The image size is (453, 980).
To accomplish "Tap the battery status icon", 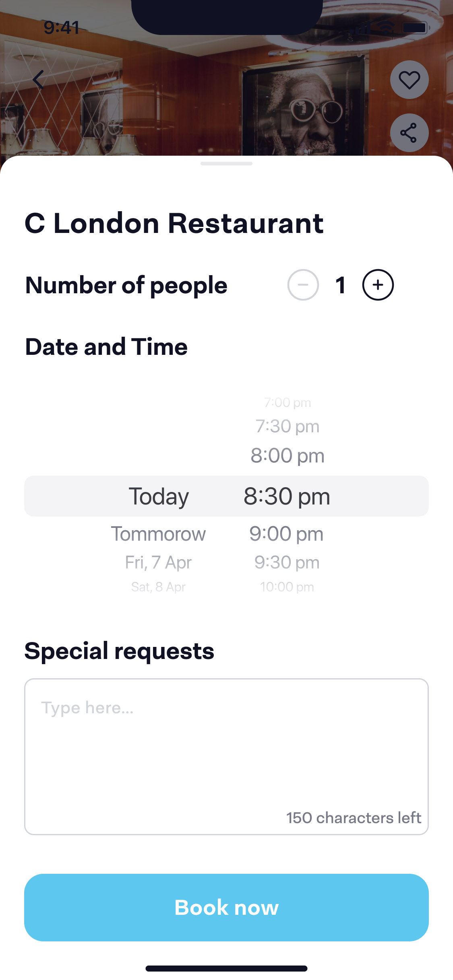I will [x=415, y=28].
